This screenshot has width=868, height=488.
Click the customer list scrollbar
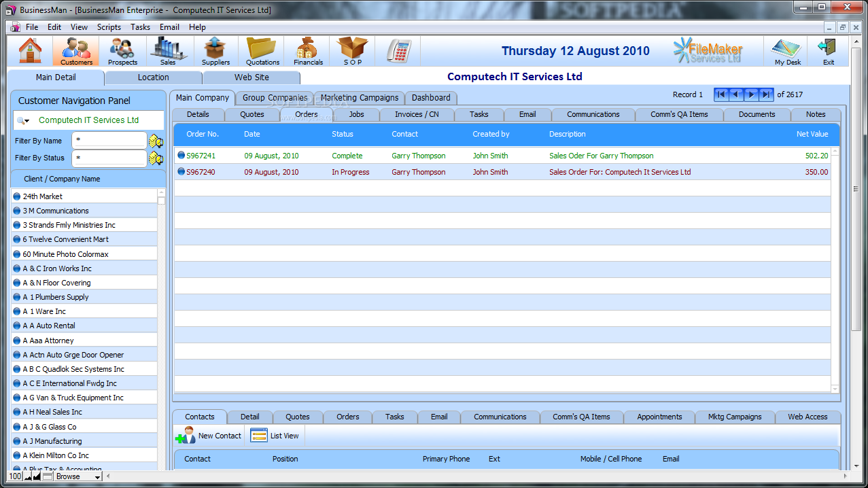point(161,330)
